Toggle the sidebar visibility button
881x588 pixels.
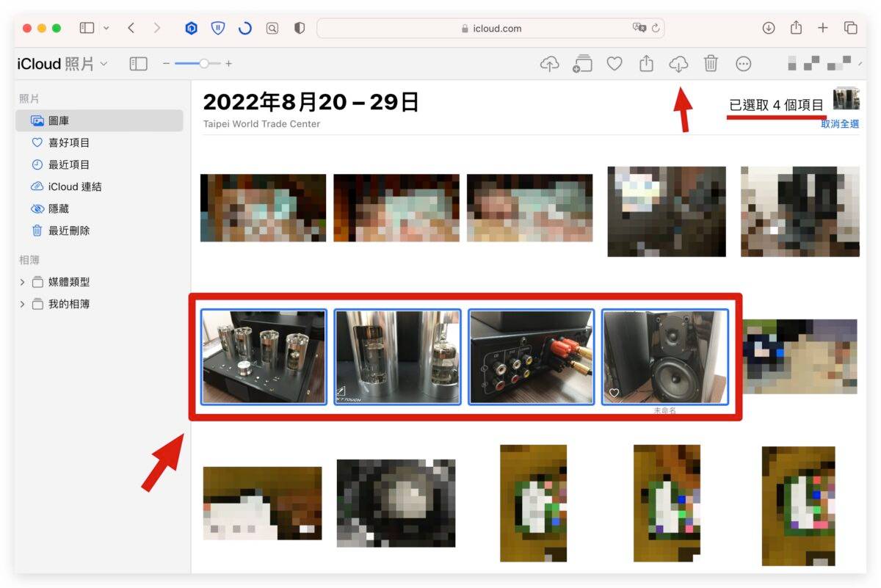coord(138,64)
